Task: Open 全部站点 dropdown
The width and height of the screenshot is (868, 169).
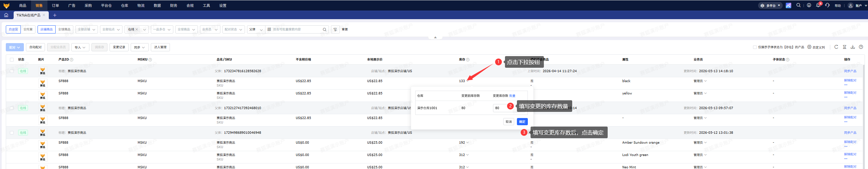Action: click(x=111, y=29)
